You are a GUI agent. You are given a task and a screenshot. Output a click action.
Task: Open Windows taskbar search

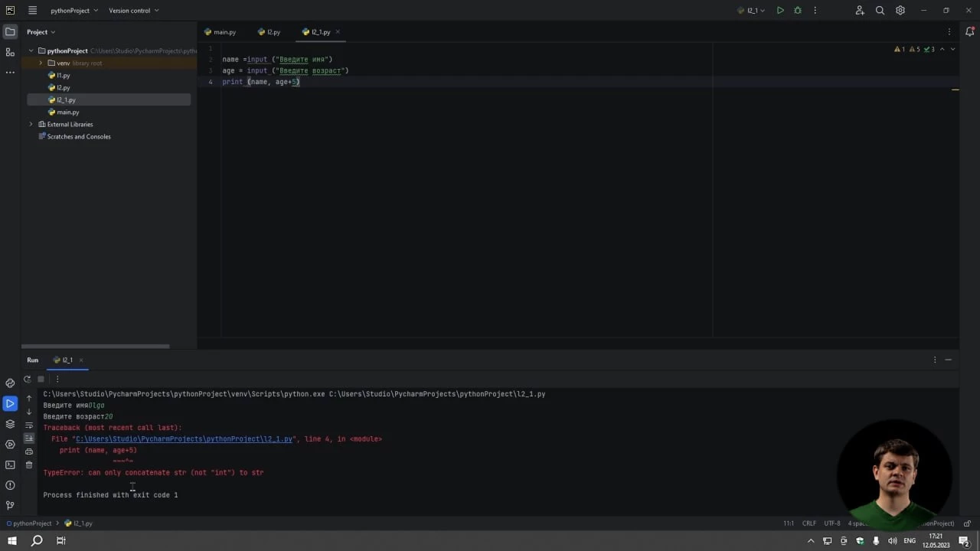tap(37, 540)
